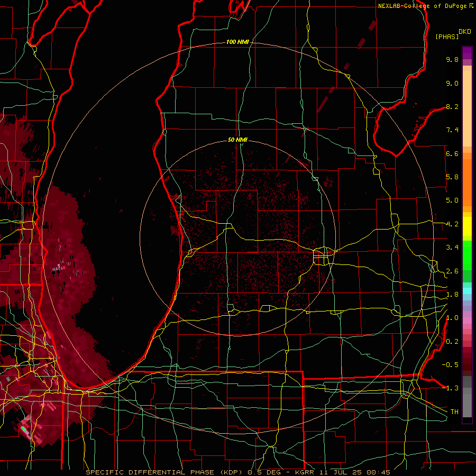The image size is (476, 476).
Task: Click the 50 NMI range ring label
Action: click(237, 140)
